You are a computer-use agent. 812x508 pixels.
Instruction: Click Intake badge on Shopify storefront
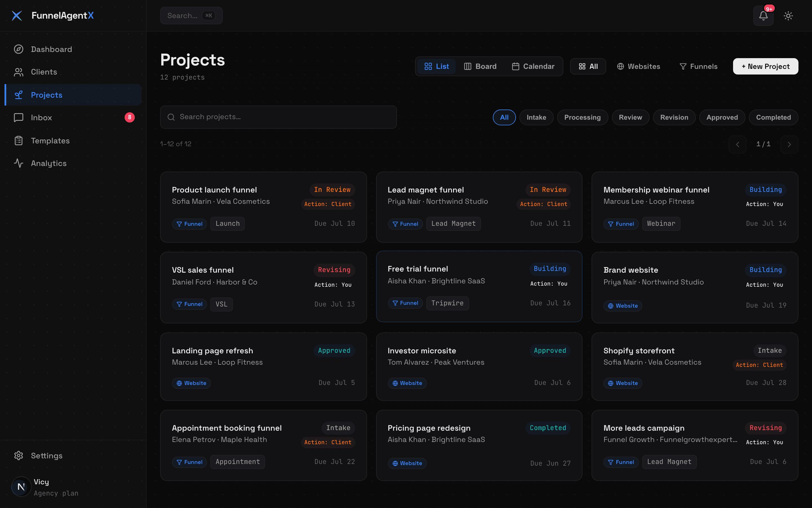(770, 351)
